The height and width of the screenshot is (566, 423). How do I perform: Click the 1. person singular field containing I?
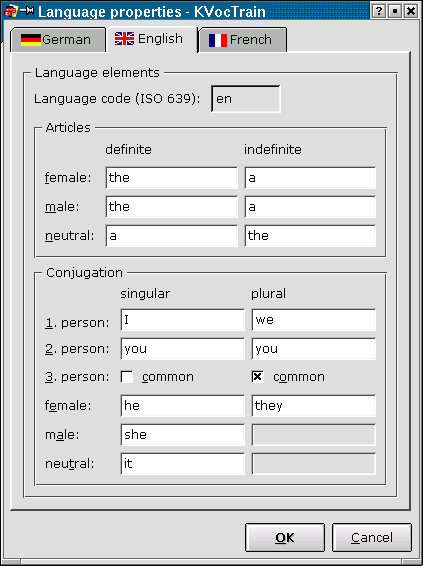[183, 320]
